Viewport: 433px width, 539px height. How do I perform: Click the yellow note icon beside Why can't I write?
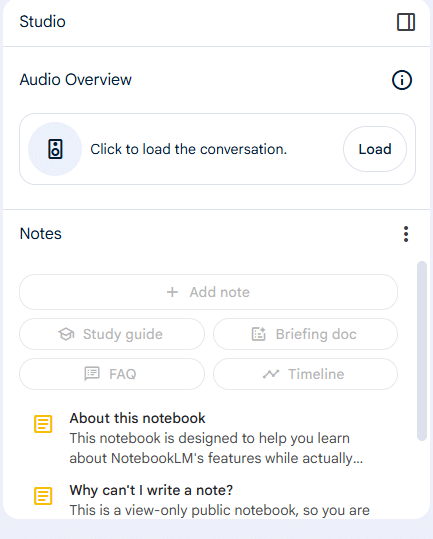click(43, 496)
